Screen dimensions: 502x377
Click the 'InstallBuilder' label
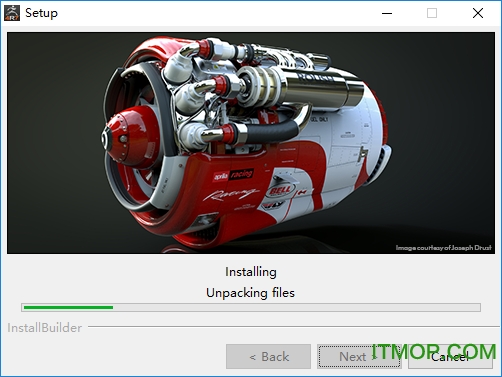[x=45, y=328]
